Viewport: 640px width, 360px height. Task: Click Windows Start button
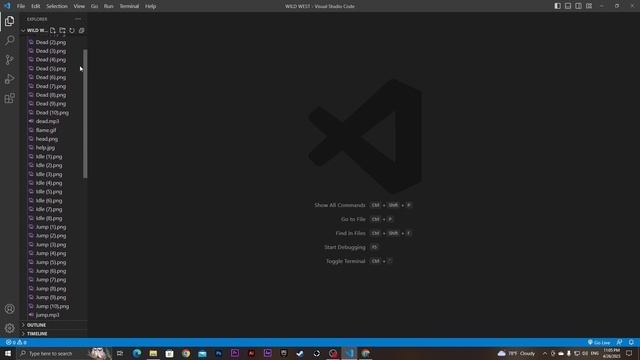[8, 353]
